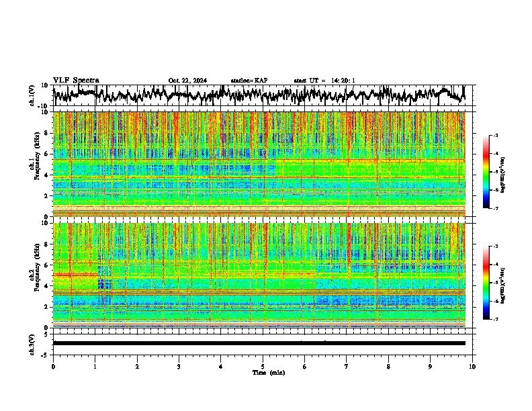Screen dimensions: 532x411
Task: Click the red 5 kHz band in ch.2 spectrogram
Action: pos(75,275)
